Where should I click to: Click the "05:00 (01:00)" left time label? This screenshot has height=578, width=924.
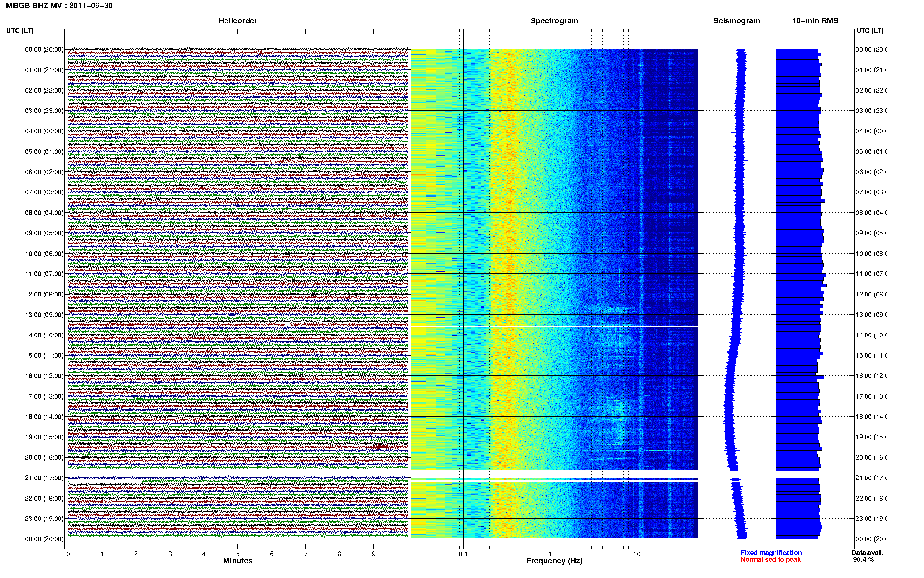(44, 151)
